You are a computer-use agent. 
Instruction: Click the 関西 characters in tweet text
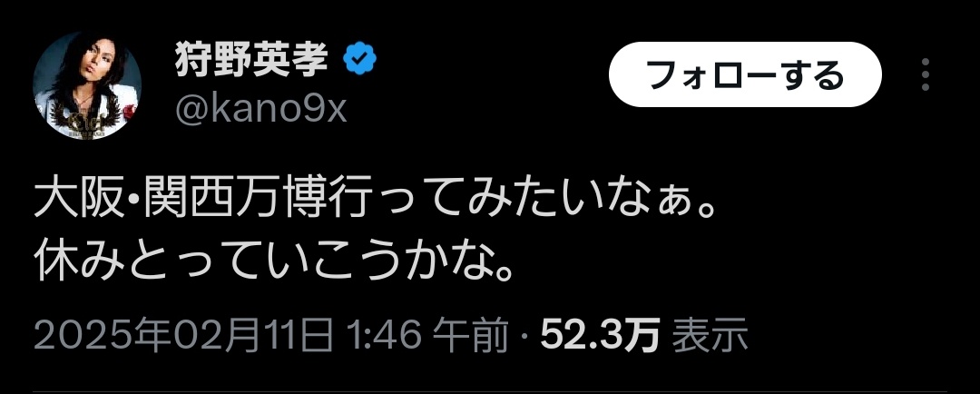point(183,202)
